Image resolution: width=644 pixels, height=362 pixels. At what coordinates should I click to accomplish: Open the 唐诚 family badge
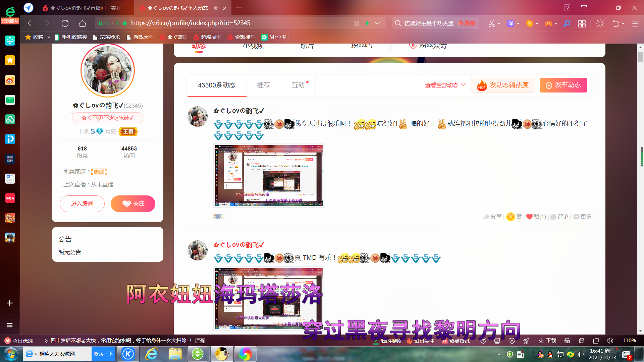(99, 172)
